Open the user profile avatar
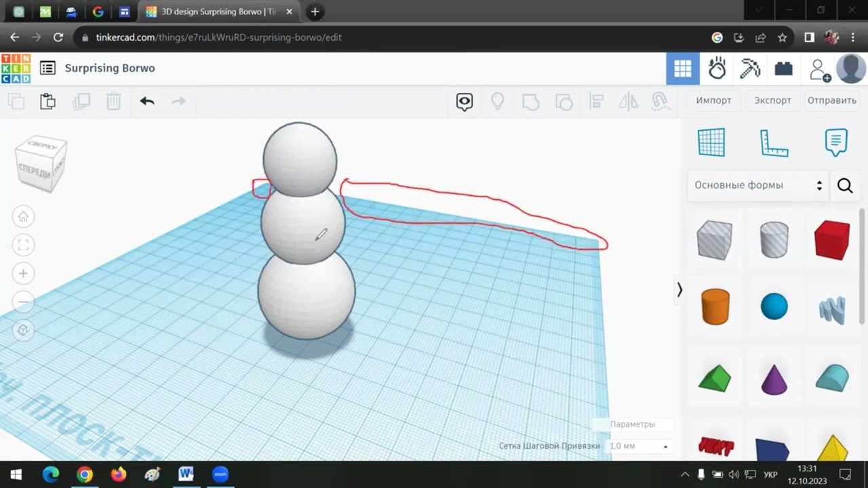 click(x=851, y=68)
